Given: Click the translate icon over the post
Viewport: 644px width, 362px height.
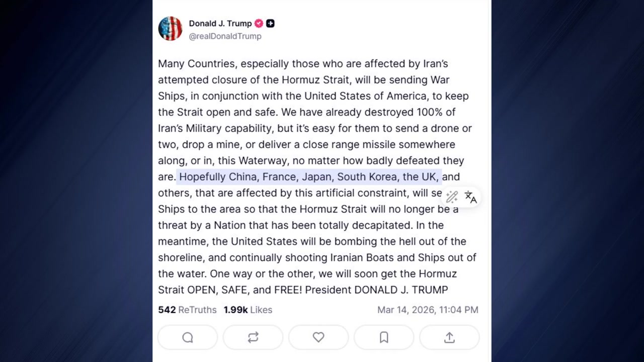Looking at the screenshot, I should pyautogui.click(x=470, y=197).
